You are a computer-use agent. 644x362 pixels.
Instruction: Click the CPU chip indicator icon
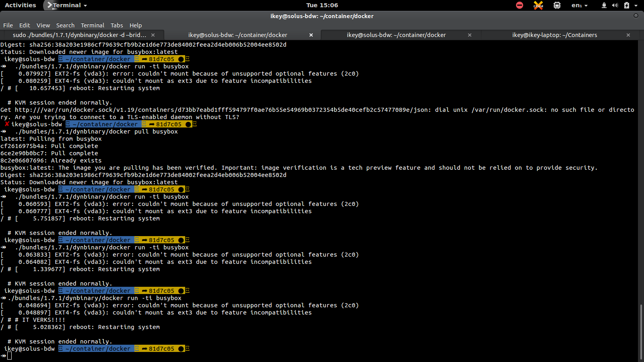pyautogui.click(x=557, y=5)
